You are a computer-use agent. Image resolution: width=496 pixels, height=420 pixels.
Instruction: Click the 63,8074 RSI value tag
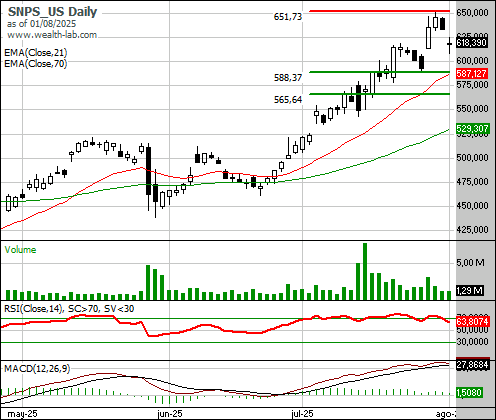472,322
